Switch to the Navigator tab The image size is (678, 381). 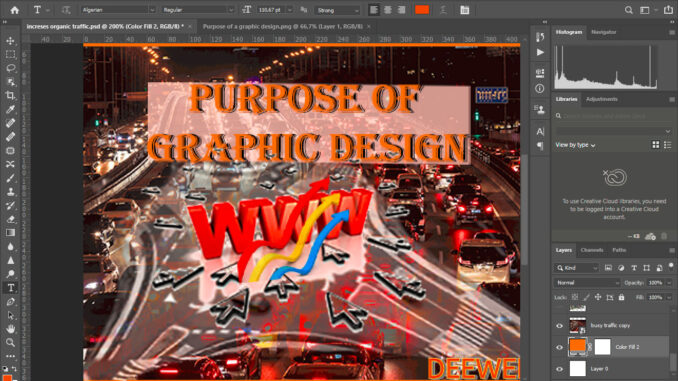click(x=603, y=32)
